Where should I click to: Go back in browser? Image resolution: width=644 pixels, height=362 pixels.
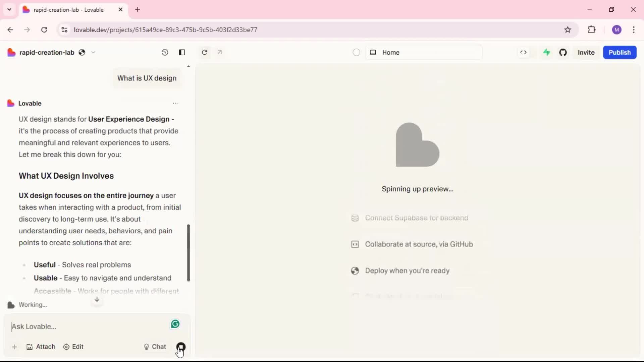(x=10, y=30)
